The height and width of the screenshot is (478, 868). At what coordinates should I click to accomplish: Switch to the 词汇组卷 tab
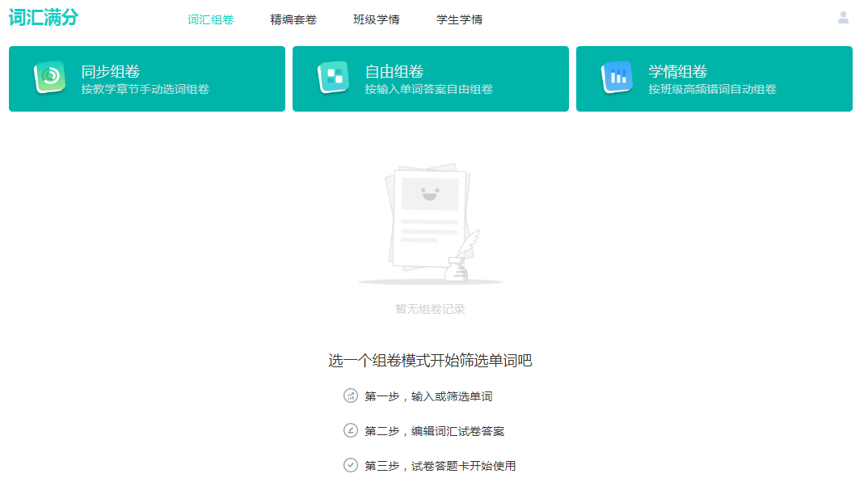pyautogui.click(x=210, y=19)
